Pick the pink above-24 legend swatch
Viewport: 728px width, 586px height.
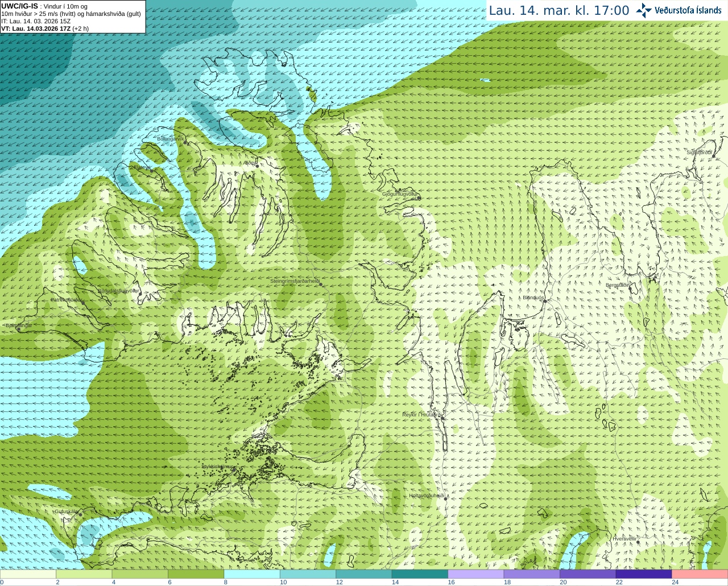pos(699,574)
